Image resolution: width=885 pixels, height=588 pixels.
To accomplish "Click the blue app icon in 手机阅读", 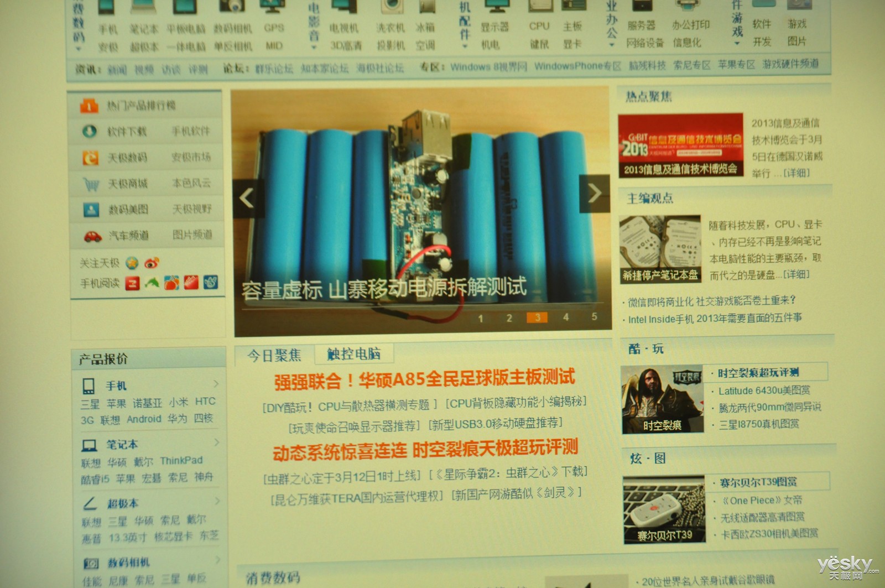I will 211,282.
